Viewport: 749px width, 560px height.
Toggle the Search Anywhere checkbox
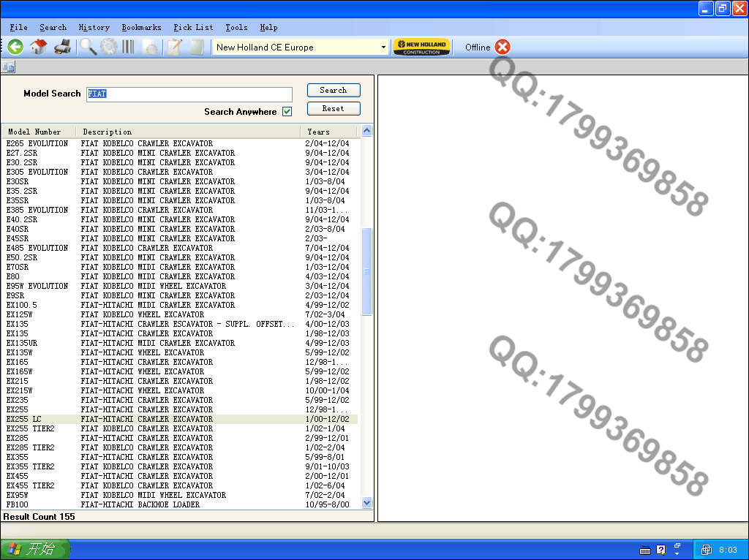pos(287,112)
